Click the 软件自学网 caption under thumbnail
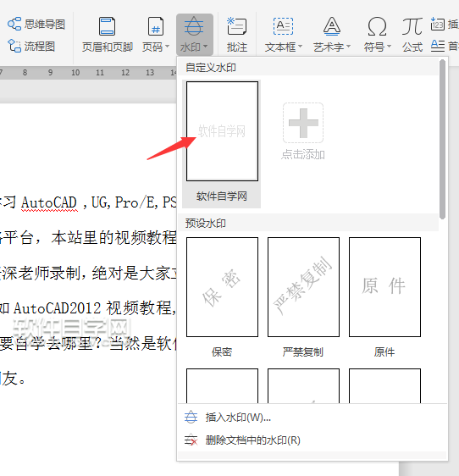The width and height of the screenshot is (459, 476). tap(222, 196)
